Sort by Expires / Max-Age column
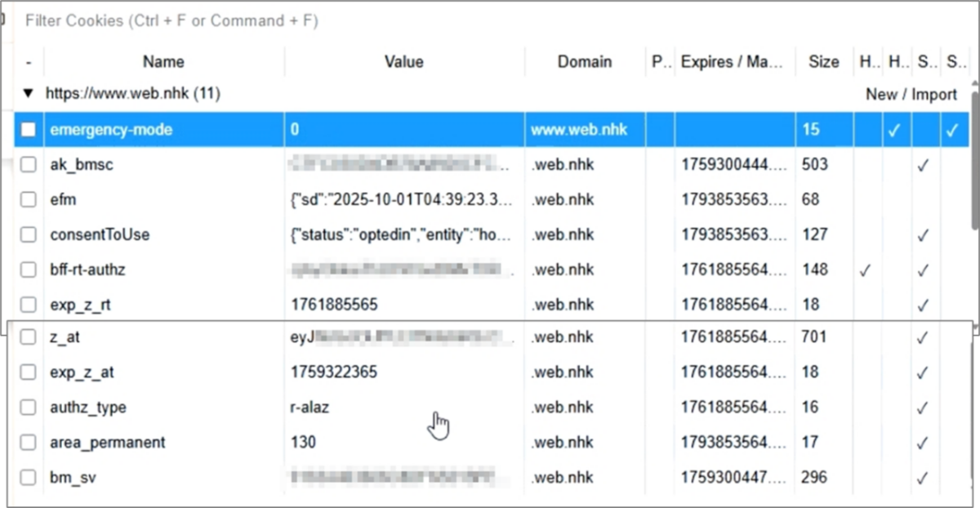This screenshot has height=508, width=980. click(x=733, y=62)
